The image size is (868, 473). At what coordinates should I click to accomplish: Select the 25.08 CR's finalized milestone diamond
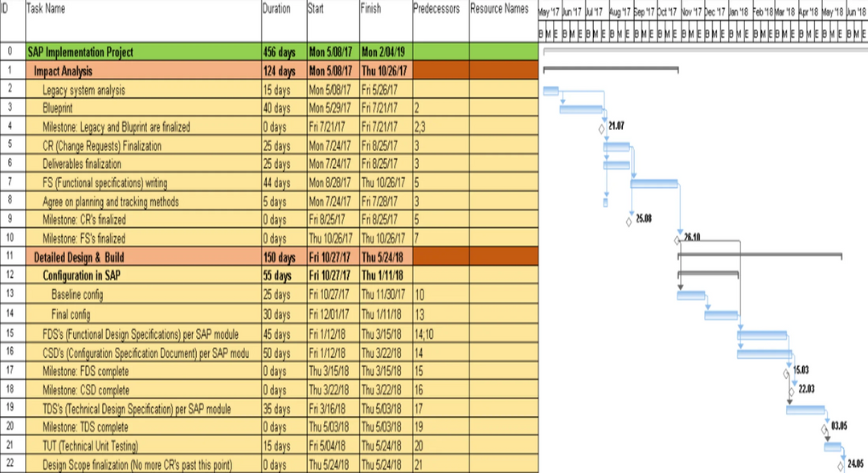pos(628,222)
